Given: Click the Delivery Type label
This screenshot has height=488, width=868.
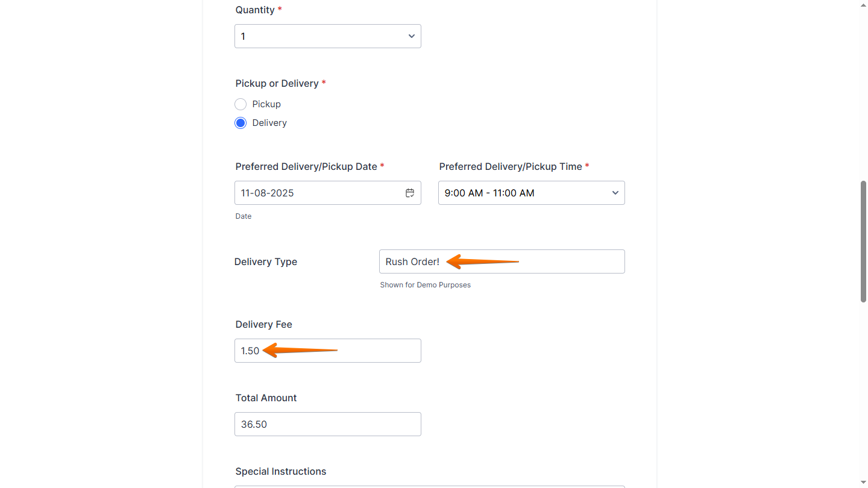Looking at the screenshot, I should [265, 261].
